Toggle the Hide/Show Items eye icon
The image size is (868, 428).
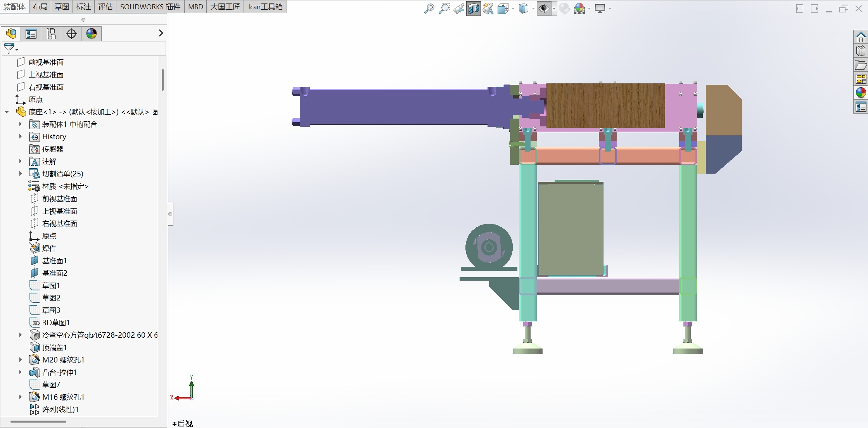(544, 8)
